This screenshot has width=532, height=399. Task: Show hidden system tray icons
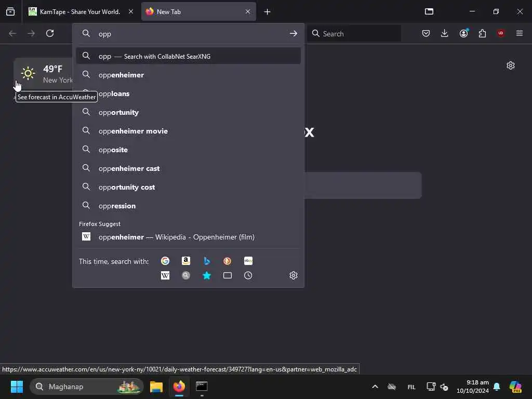tap(375, 387)
